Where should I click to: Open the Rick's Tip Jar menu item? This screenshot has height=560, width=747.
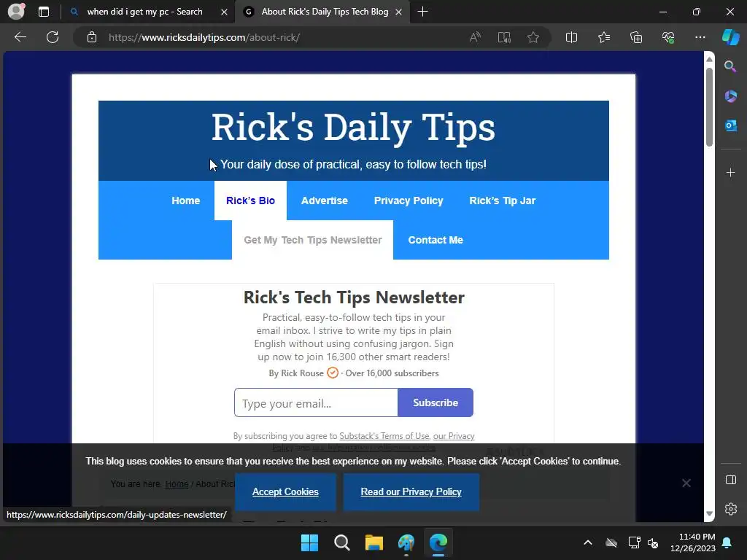(503, 201)
